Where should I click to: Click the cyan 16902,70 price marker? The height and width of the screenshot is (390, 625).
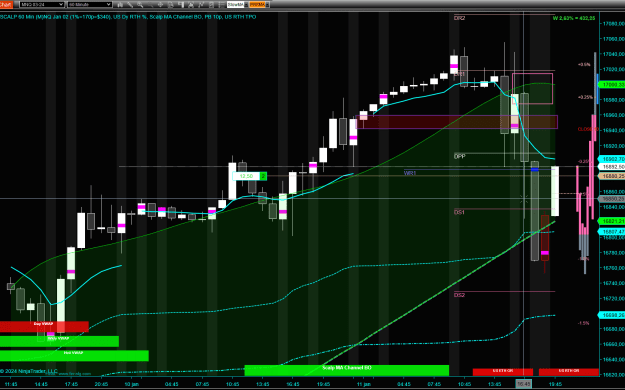coord(612,159)
